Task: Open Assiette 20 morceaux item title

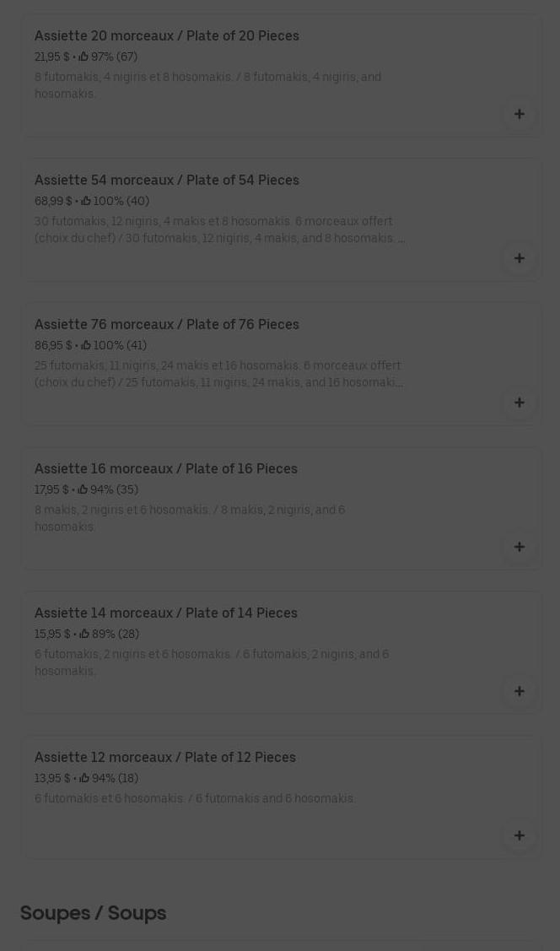Action: (x=167, y=36)
